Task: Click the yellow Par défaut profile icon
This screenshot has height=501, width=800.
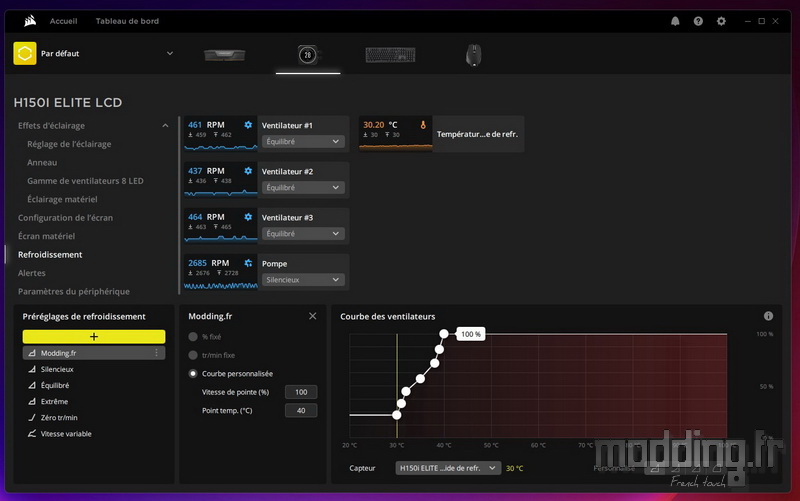Action: 24,54
